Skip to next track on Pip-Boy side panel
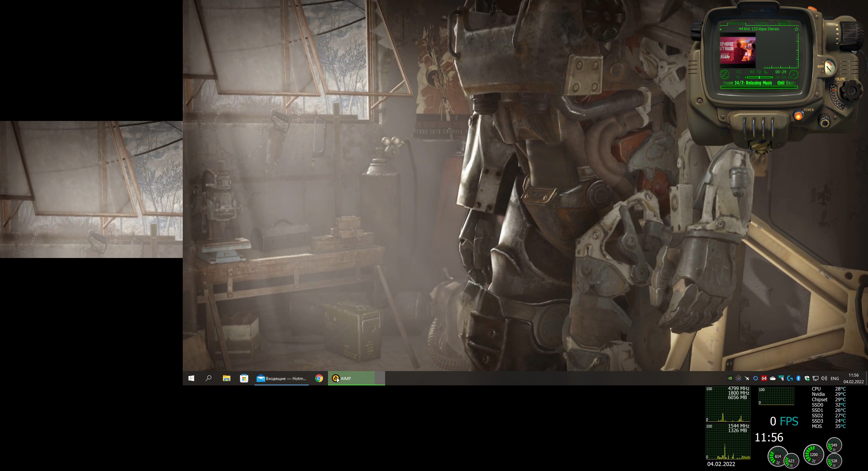Viewport: 868px width, 471px height. 837,39
